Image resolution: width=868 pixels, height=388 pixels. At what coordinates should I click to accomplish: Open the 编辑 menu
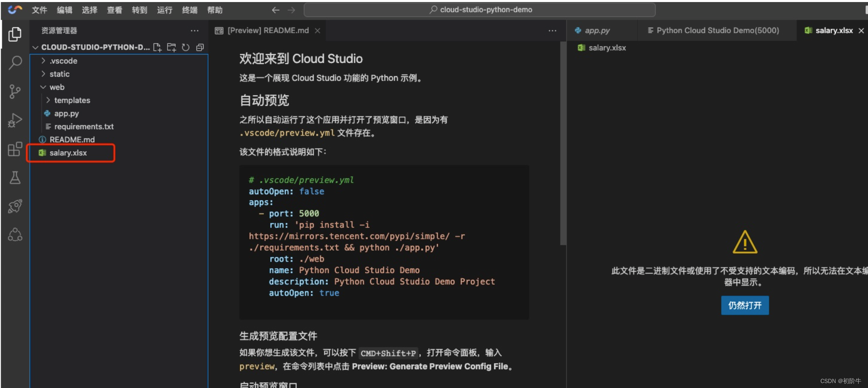click(x=64, y=10)
